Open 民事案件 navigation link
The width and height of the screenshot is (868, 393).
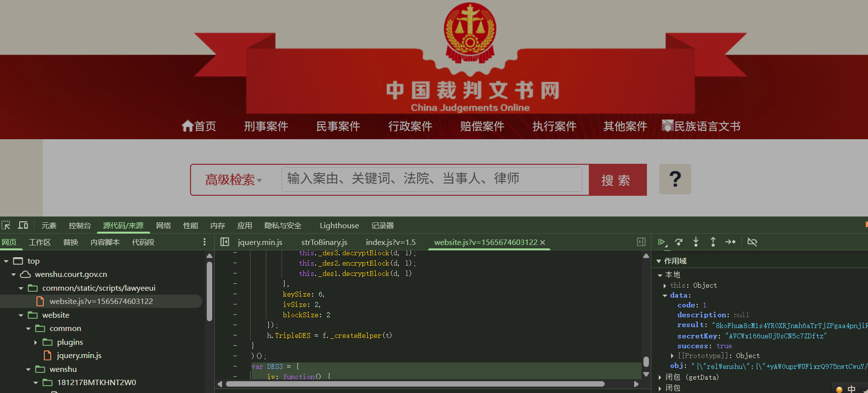(x=338, y=126)
